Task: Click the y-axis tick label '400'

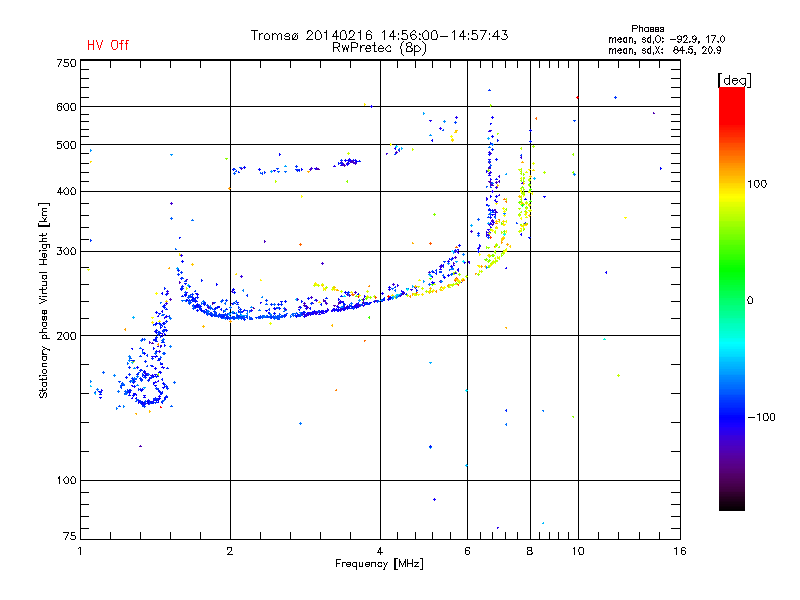Action: pos(66,191)
